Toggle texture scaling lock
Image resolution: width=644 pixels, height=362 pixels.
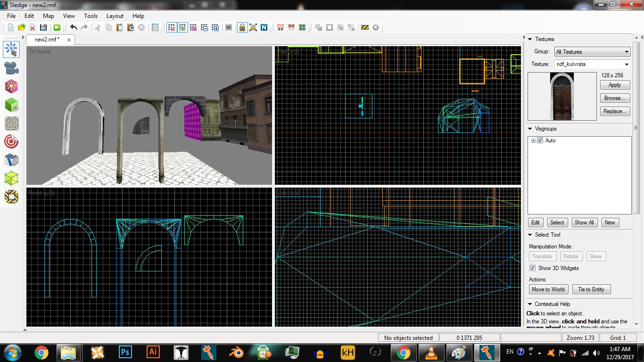pos(253,28)
